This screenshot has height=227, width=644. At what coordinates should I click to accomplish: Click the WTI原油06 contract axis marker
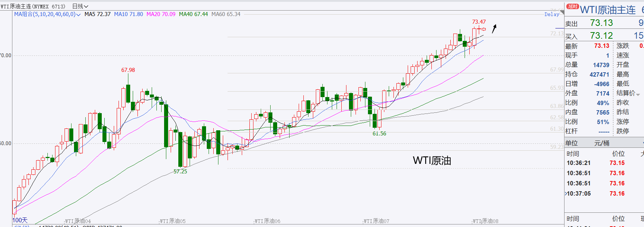(267, 221)
